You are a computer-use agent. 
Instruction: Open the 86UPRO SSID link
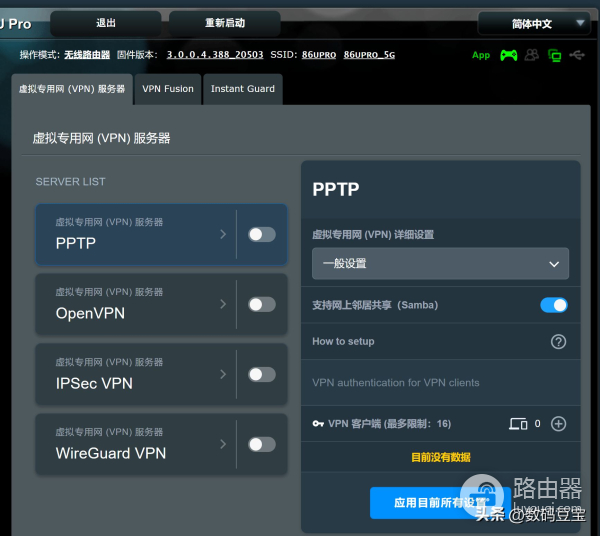(319, 55)
